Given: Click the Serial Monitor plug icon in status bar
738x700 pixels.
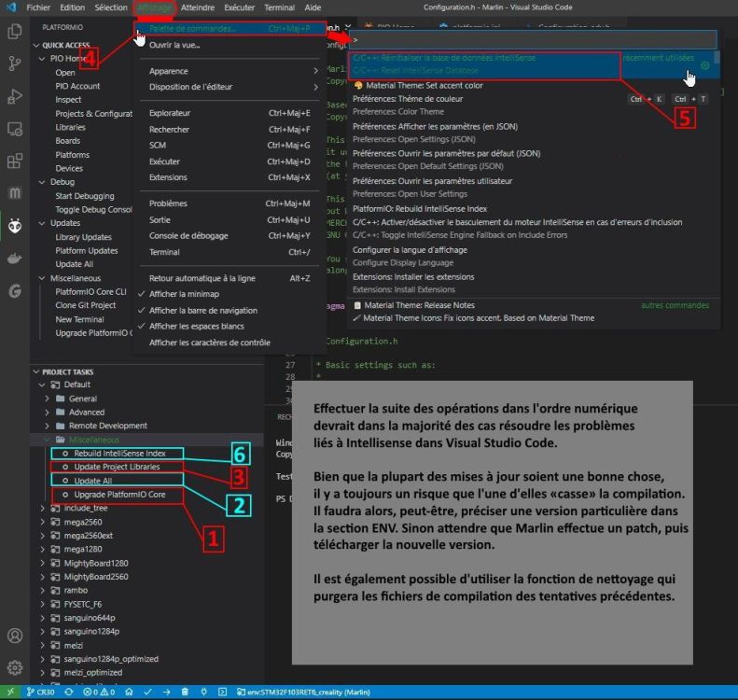Looking at the screenshot, I should pos(203,692).
